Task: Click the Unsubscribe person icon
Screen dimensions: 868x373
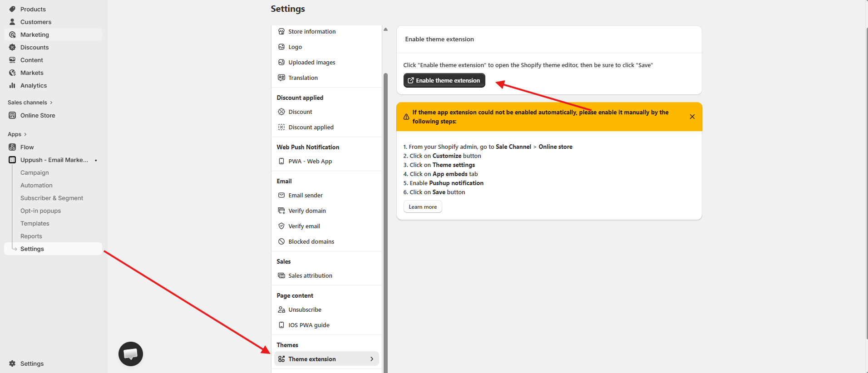Action: click(x=281, y=309)
